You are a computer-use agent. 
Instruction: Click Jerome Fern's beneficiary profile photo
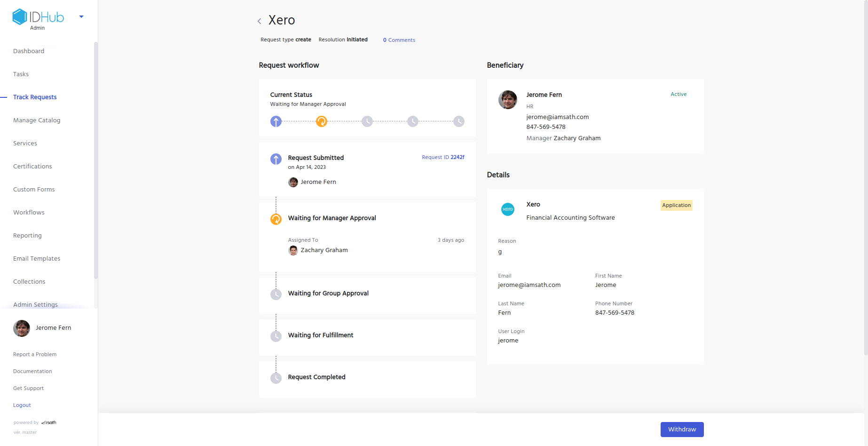(507, 100)
